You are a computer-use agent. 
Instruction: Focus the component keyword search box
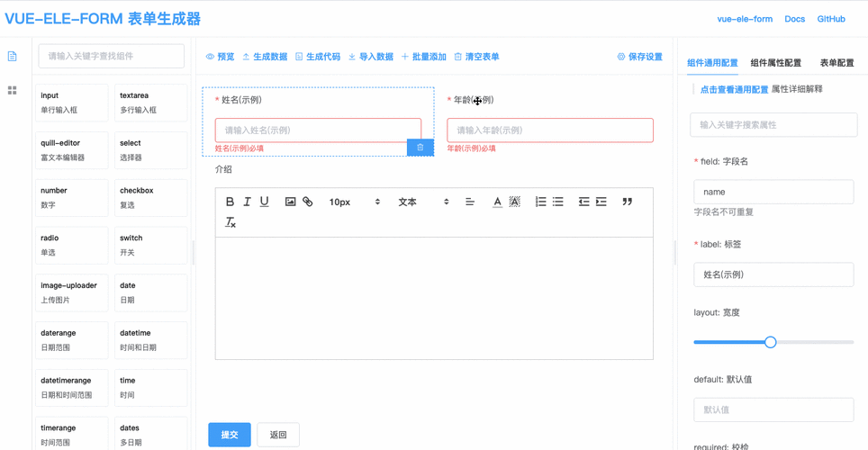click(x=112, y=56)
